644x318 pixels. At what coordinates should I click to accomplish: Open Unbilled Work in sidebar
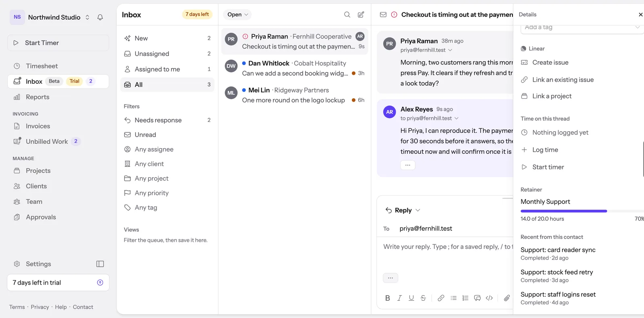coord(58,141)
